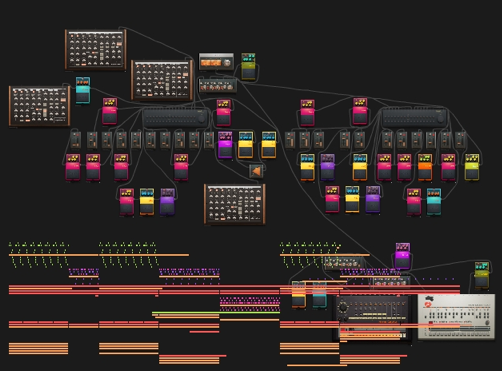The image size is (502, 371).
Task: Select the olive pedal above the Beatbox 9
Action: coord(482,275)
